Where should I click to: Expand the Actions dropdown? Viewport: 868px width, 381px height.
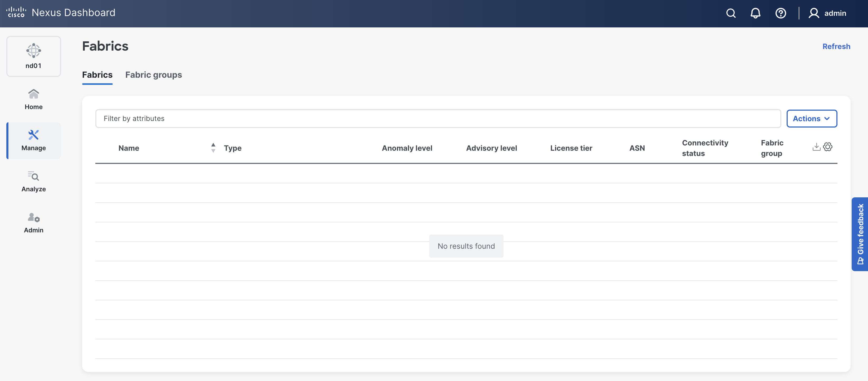pos(811,118)
